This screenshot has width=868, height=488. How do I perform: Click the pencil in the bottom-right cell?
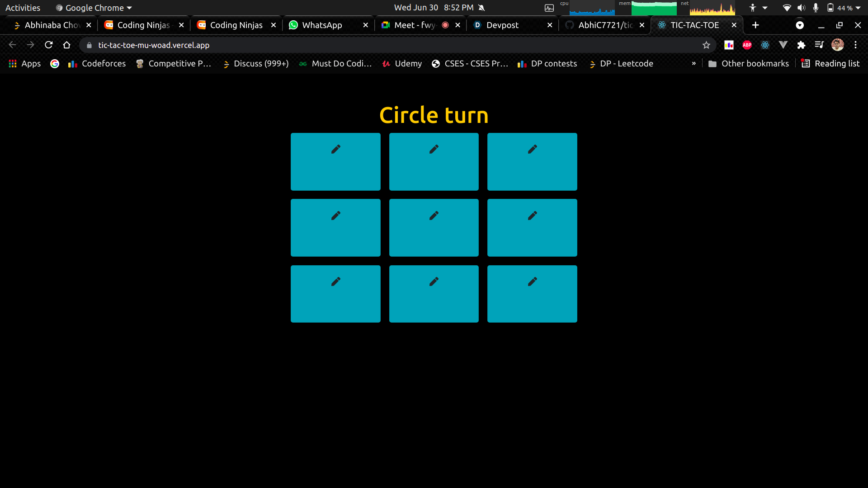[532, 282]
